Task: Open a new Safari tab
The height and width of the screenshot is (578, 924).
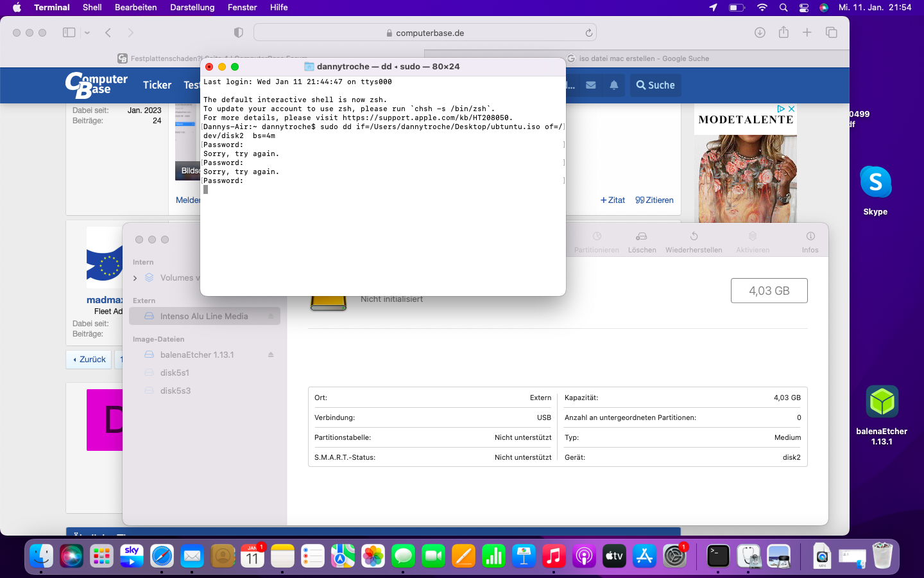Action: [807, 33]
